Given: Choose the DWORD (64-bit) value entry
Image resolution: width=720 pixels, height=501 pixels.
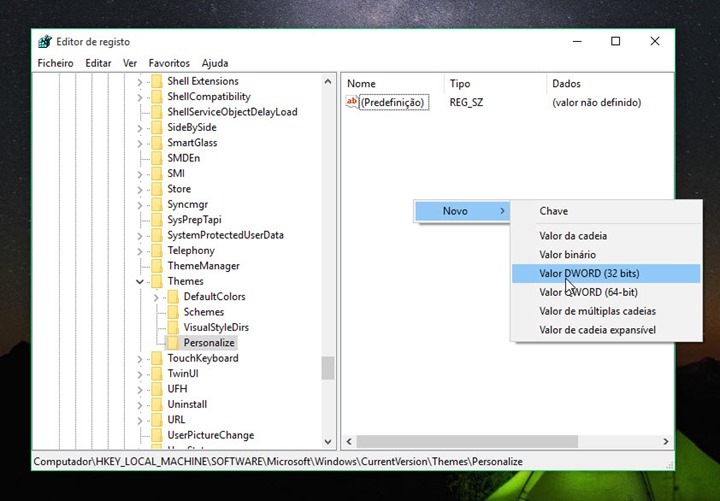Looking at the screenshot, I should click(606, 293).
